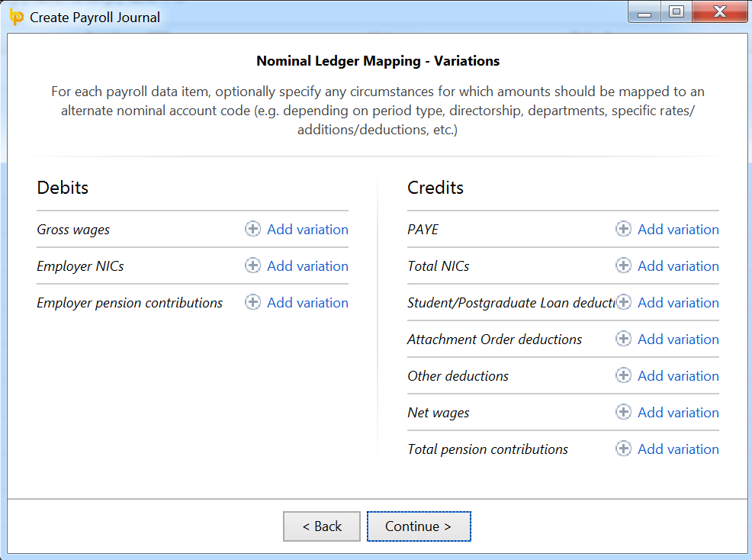This screenshot has height=560, width=752.
Task: Select Add variation link for PAYE
Action: [x=678, y=230]
